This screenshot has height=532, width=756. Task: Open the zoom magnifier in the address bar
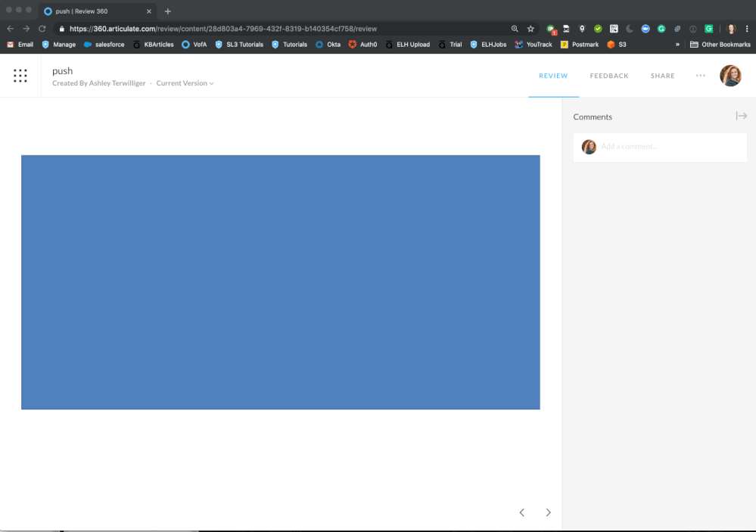(x=515, y=29)
